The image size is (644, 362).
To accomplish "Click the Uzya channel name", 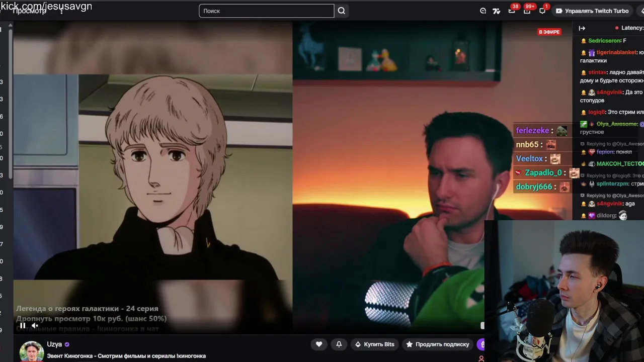I will point(54,344).
